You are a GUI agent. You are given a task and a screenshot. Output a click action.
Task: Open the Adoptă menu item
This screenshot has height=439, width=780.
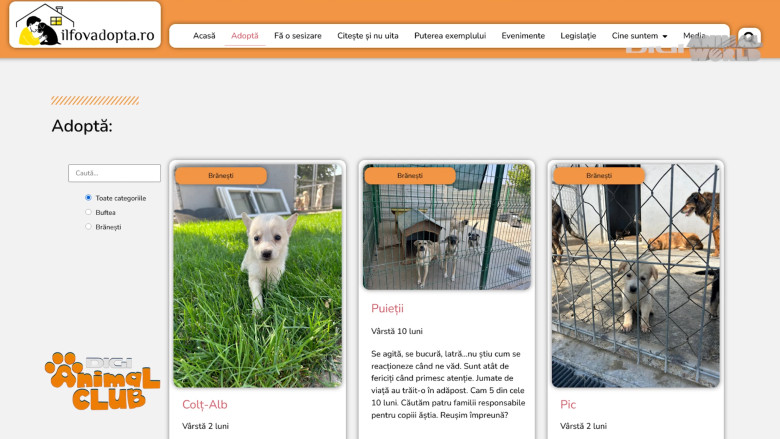click(x=245, y=36)
